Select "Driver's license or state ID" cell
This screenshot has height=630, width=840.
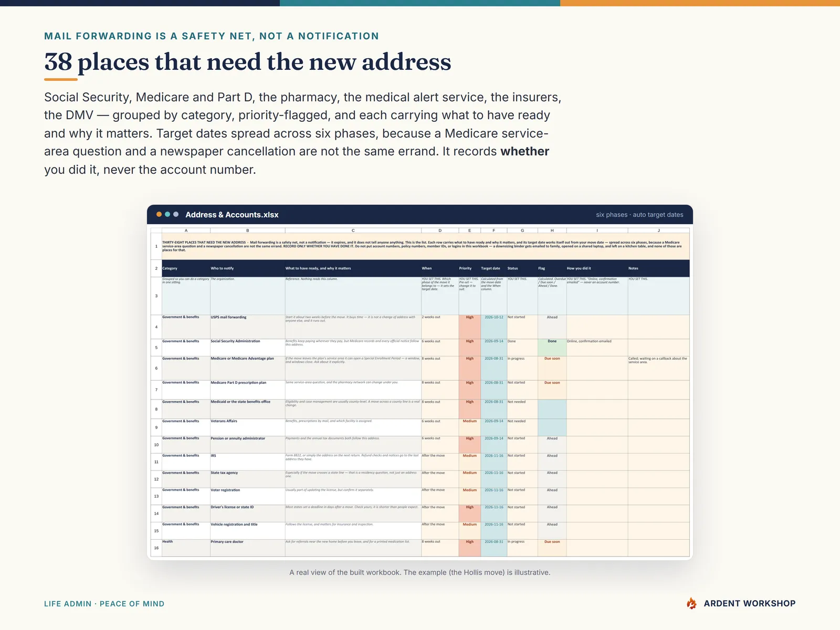click(248, 514)
